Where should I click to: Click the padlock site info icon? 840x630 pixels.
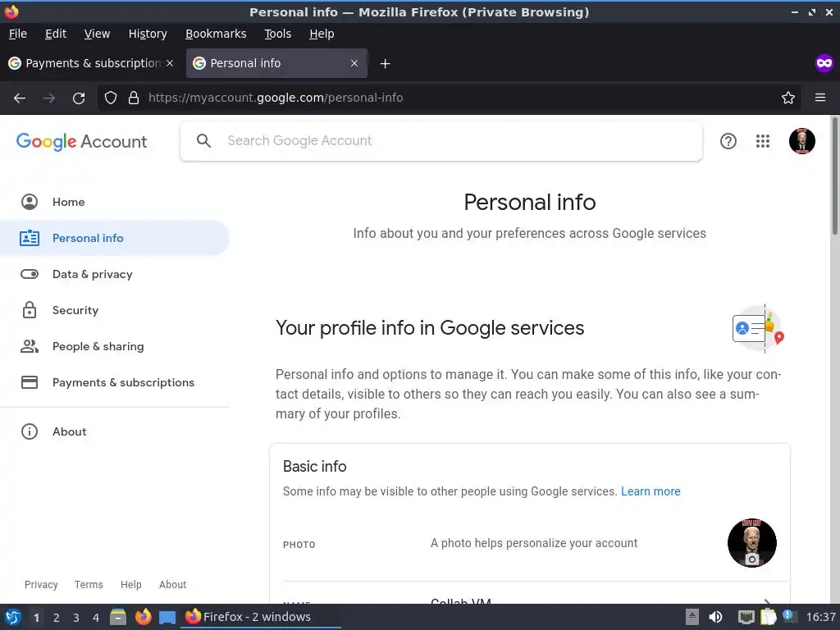[134, 98]
